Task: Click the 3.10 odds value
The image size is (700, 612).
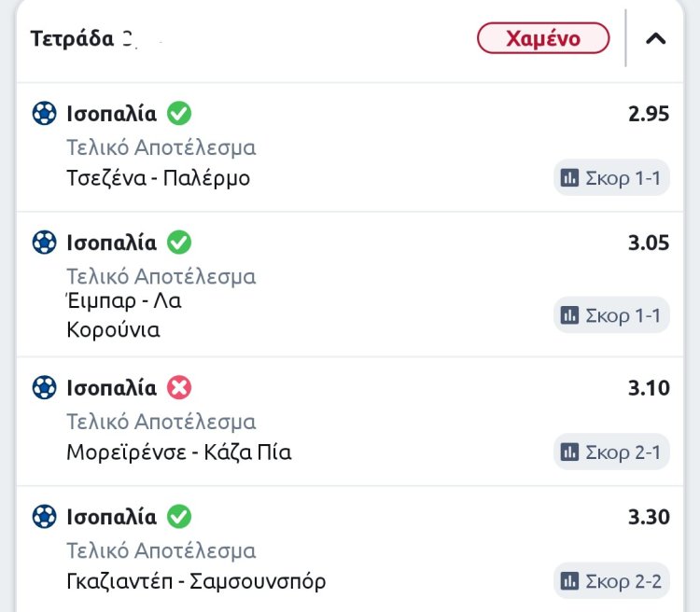Action: click(x=649, y=387)
